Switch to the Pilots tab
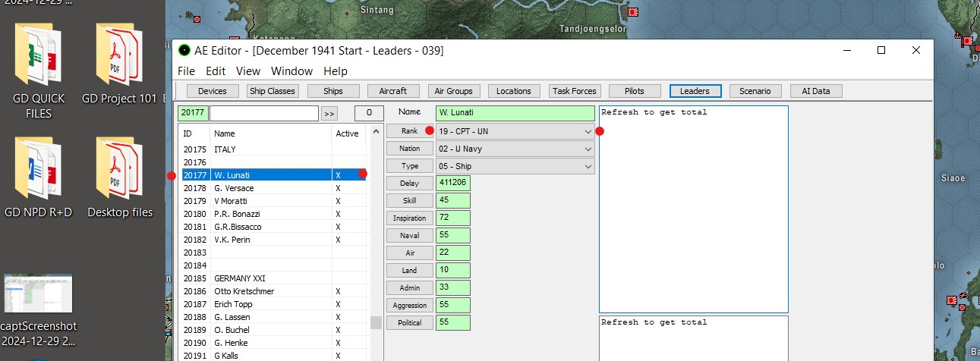 (x=635, y=91)
